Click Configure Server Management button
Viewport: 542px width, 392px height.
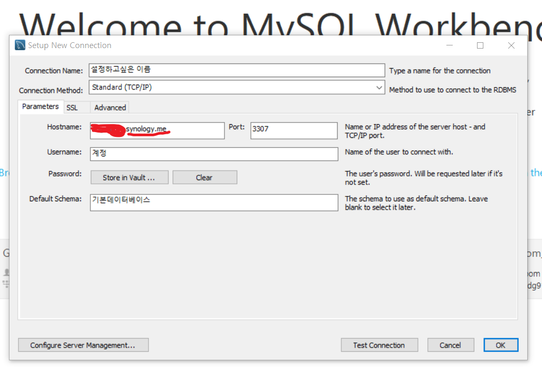point(83,346)
